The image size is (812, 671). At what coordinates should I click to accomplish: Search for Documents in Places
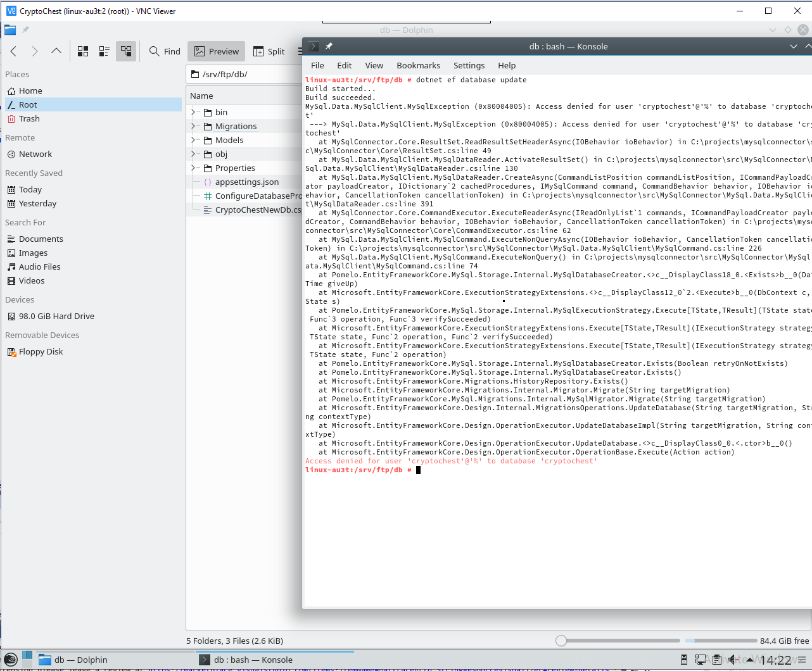[93, 239]
